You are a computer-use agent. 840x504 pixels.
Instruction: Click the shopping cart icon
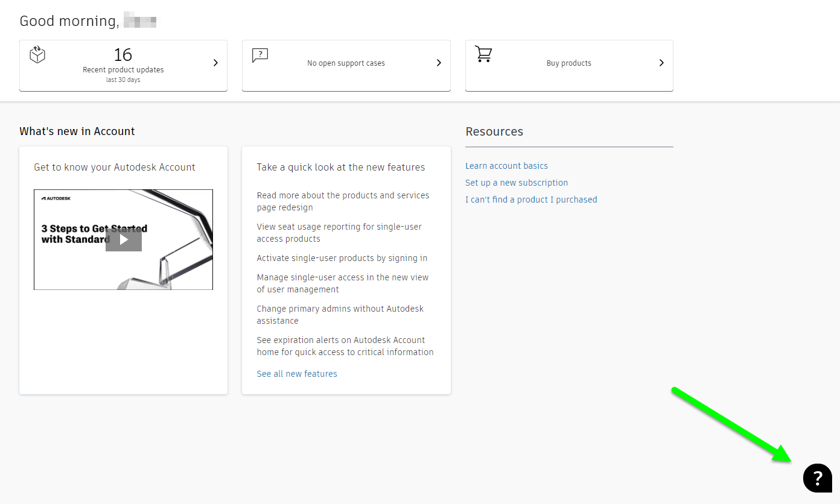483,54
